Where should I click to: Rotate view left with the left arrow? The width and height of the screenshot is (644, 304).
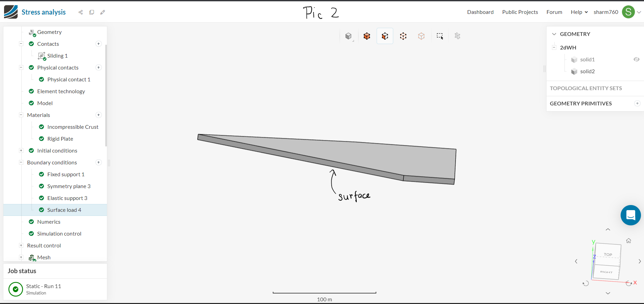[x=576, y=261]
